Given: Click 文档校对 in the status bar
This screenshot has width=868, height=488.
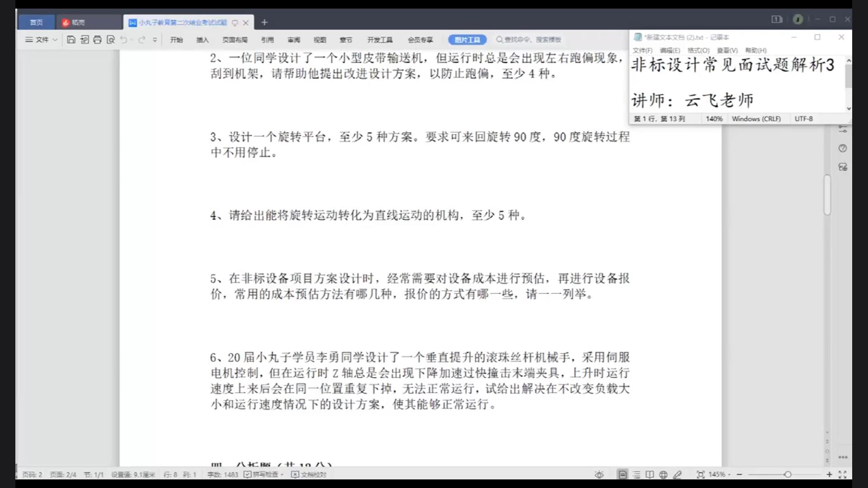Looking at the screenshot, I should [x=309, y=474].
